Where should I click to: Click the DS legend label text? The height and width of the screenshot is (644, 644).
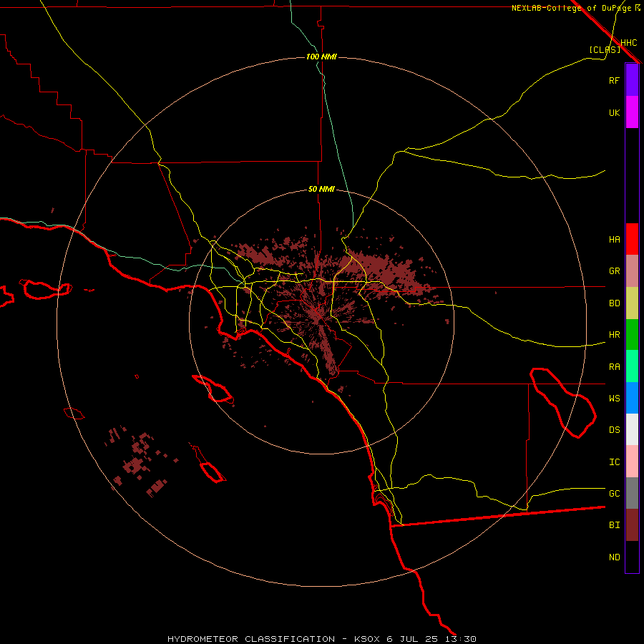(614, 430)
